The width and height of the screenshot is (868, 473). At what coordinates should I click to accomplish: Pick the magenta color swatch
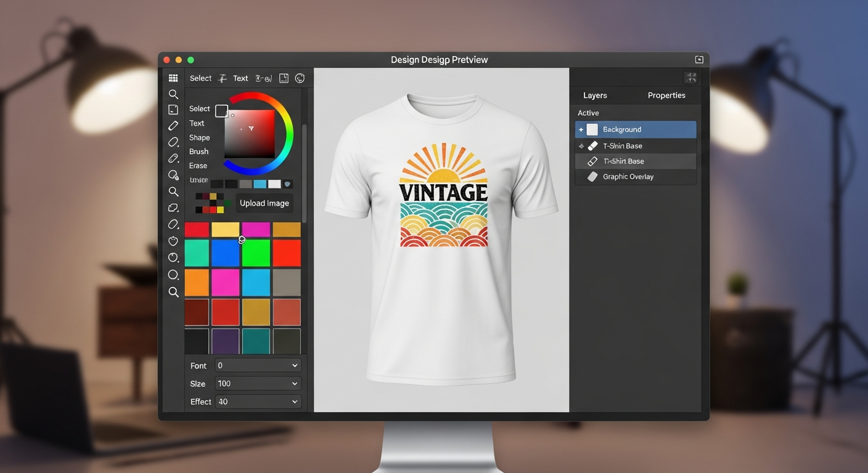click(x=255, y=229)
